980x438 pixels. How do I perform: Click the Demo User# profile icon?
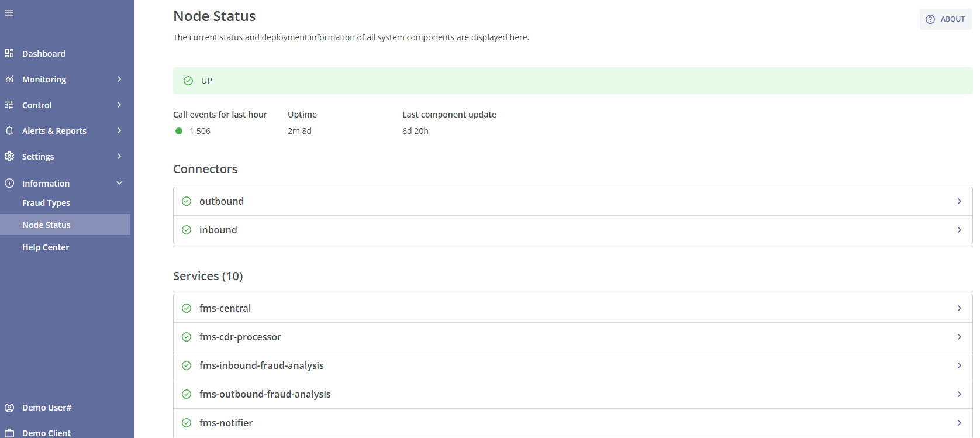9,408
